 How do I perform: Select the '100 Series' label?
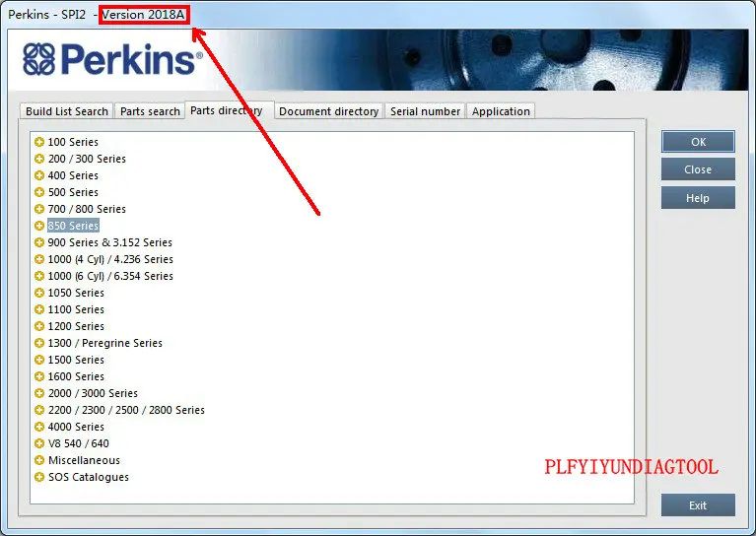73,142
